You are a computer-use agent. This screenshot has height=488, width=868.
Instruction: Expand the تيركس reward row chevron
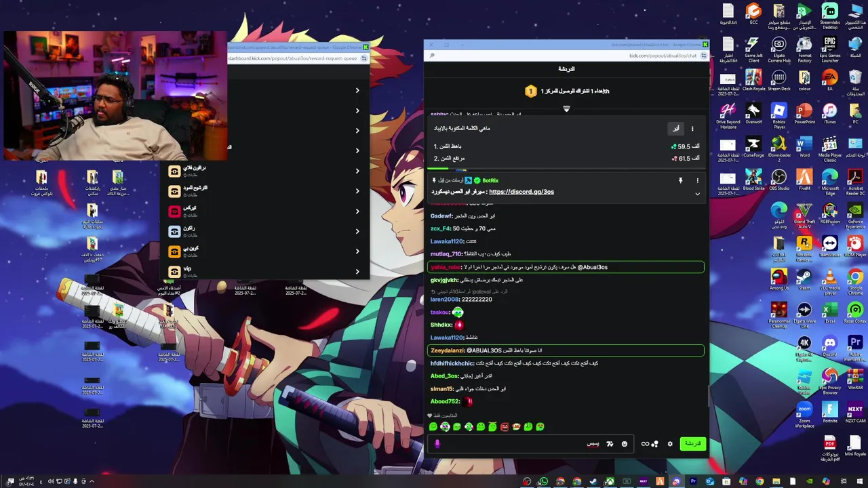(357, 211)
